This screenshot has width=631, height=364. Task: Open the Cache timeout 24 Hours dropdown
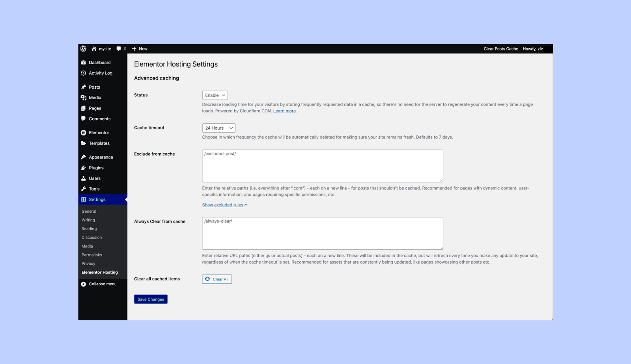[219, 128]
